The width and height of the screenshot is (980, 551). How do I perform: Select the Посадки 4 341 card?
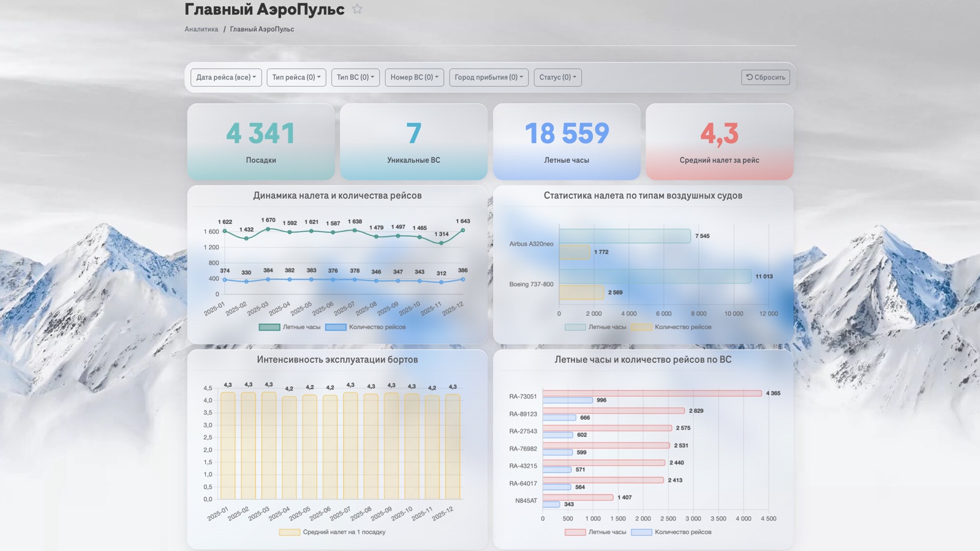[261, 141]
